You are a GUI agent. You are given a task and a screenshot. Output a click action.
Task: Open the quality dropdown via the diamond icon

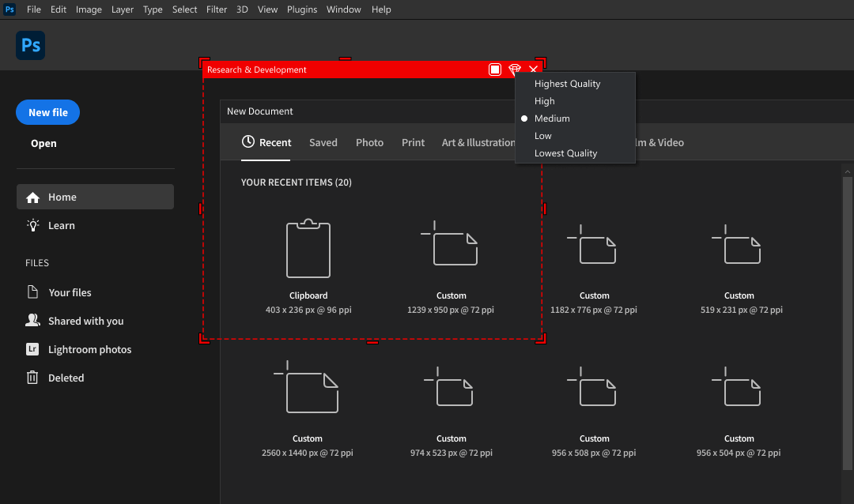(515, 69)
